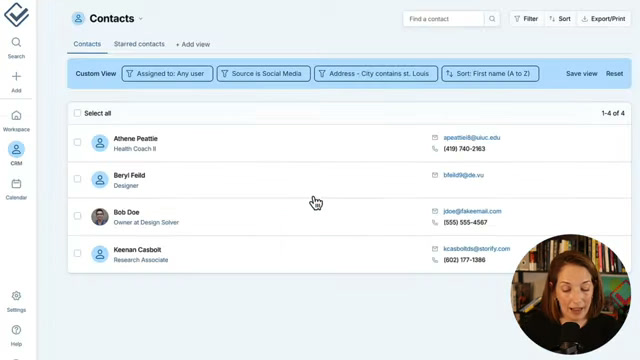Click the magnifier search button
The image size is (640, 360).
pyautogui.click(x=492, y=19)
